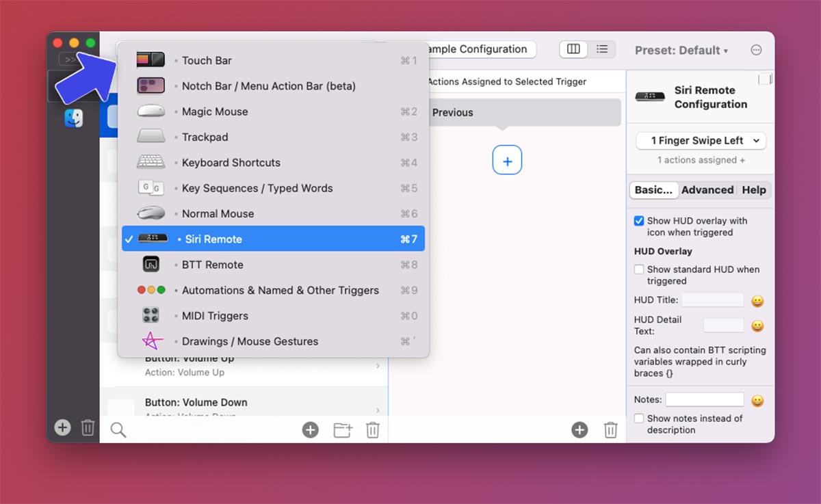Open the circled ellipsis options menu
821x504 pixels.
point(756,50)
